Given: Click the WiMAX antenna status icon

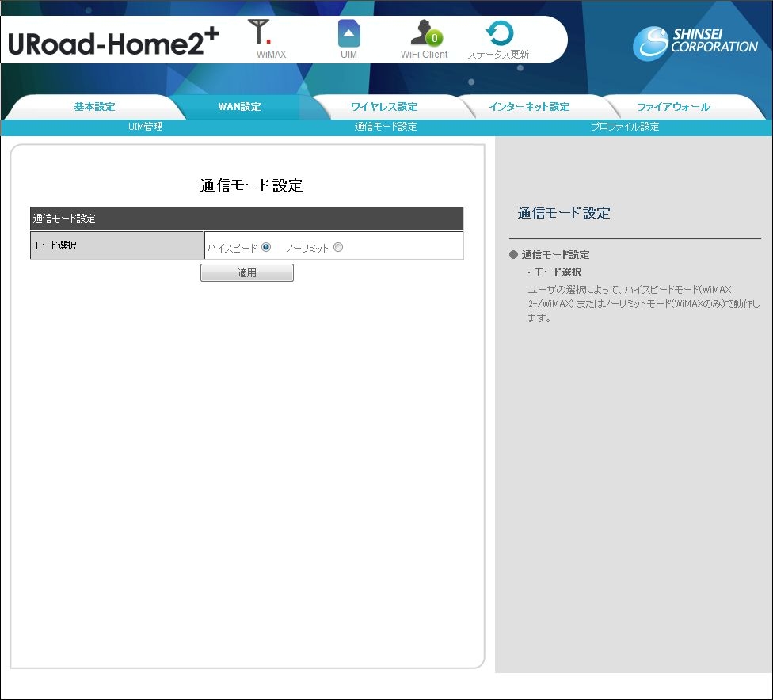Looking at the screenshot, I should coord(260,32).
